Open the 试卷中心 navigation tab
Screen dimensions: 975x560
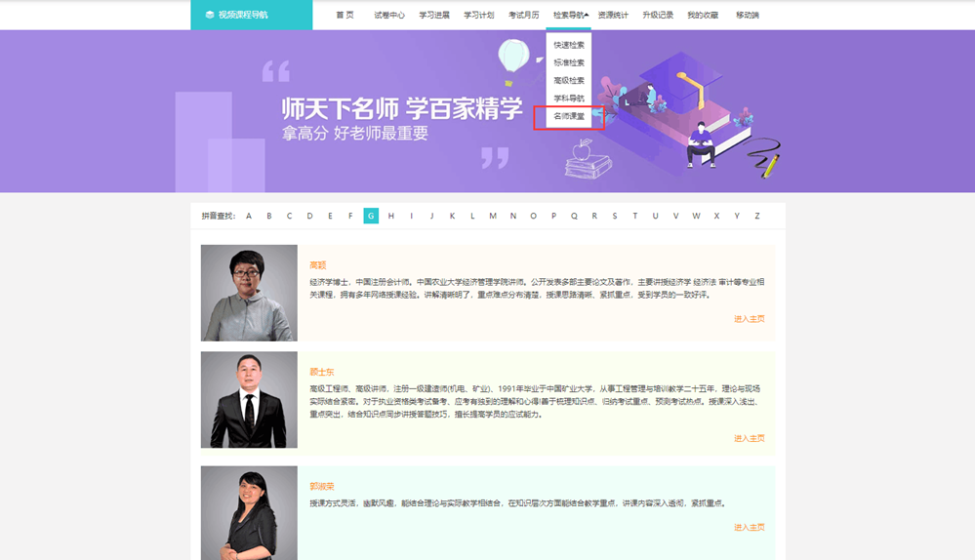[x=389, y=15]
